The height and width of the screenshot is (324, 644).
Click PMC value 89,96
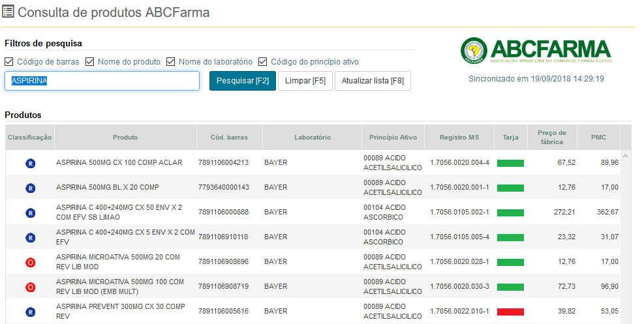click(x=609, y=162)
